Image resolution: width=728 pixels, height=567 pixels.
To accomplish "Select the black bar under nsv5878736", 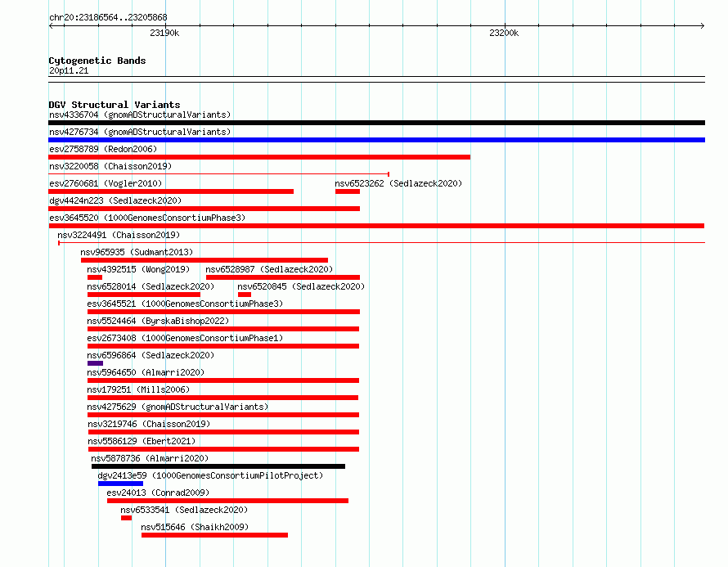I will 218,466.
